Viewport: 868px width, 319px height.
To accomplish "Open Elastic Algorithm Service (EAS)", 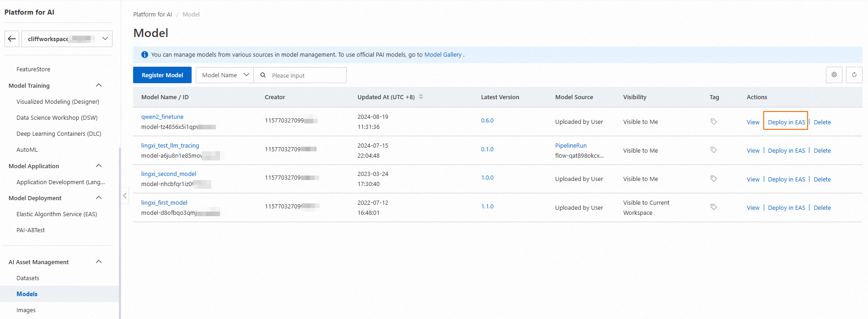I will 57,214.
